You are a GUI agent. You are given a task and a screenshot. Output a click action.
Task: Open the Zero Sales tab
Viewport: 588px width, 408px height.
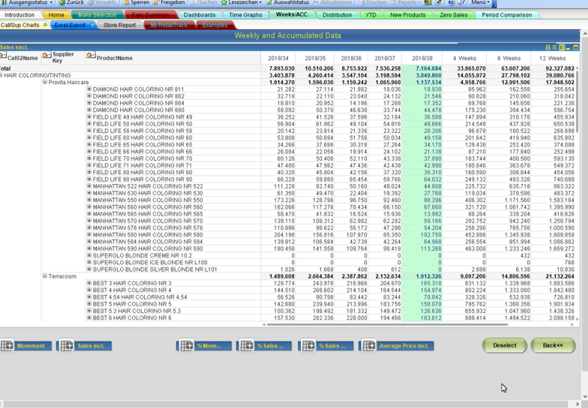tap(453, 15)
